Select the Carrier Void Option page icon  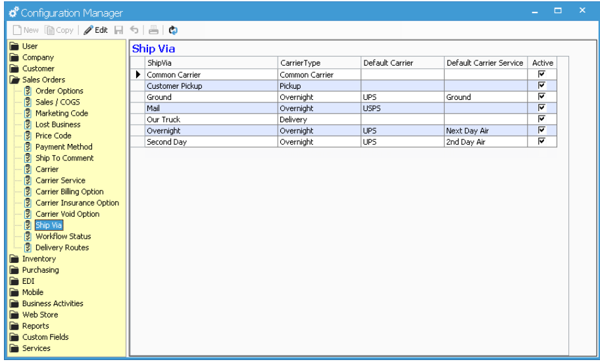28,214
